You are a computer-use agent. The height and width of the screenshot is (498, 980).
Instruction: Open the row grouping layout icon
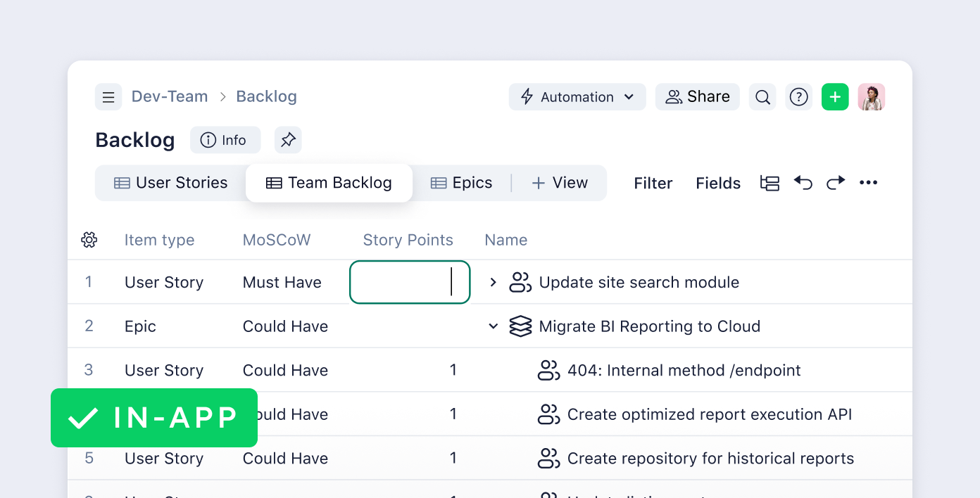pyautogui.click(x=769, y=183)
